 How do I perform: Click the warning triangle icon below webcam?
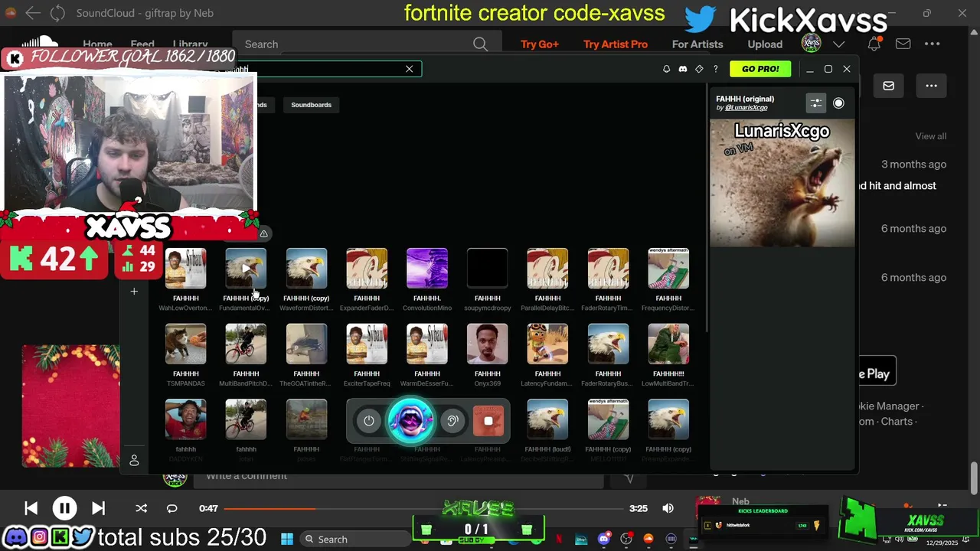point(263,233)
